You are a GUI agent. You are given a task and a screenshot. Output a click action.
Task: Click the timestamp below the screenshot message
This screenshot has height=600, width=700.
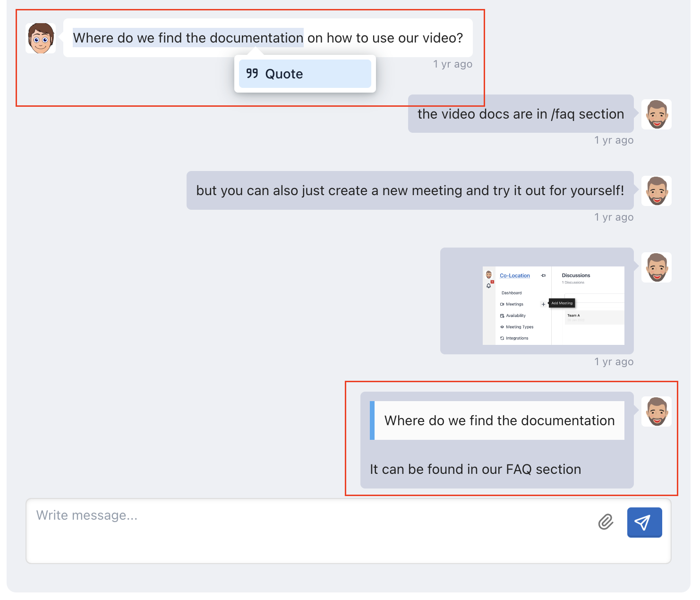(614, 362)
